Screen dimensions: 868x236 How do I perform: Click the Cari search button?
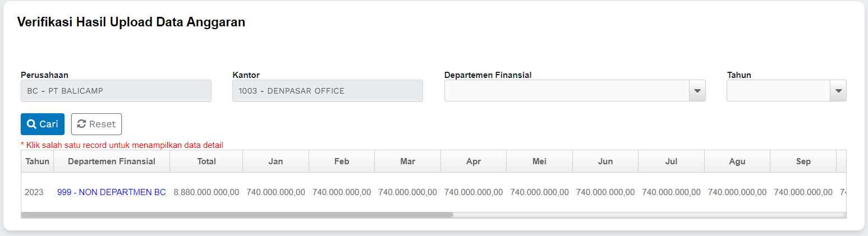point(43,124)
